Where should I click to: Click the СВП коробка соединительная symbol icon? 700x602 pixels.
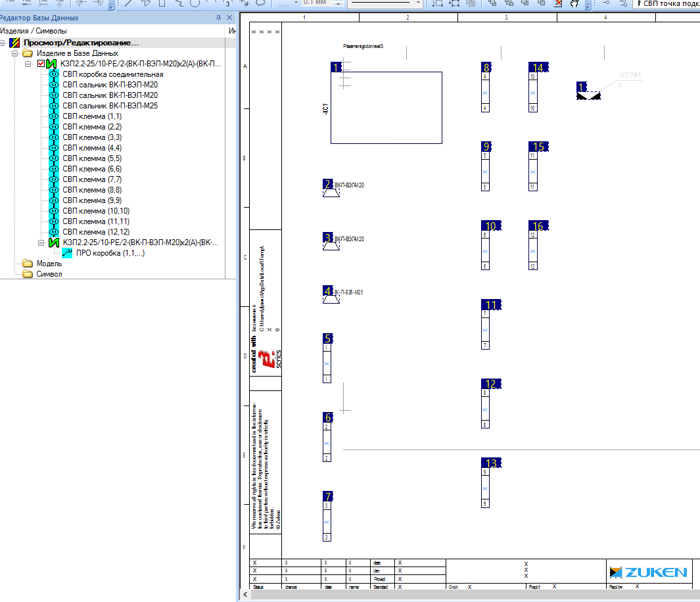(x=55, y=74)
